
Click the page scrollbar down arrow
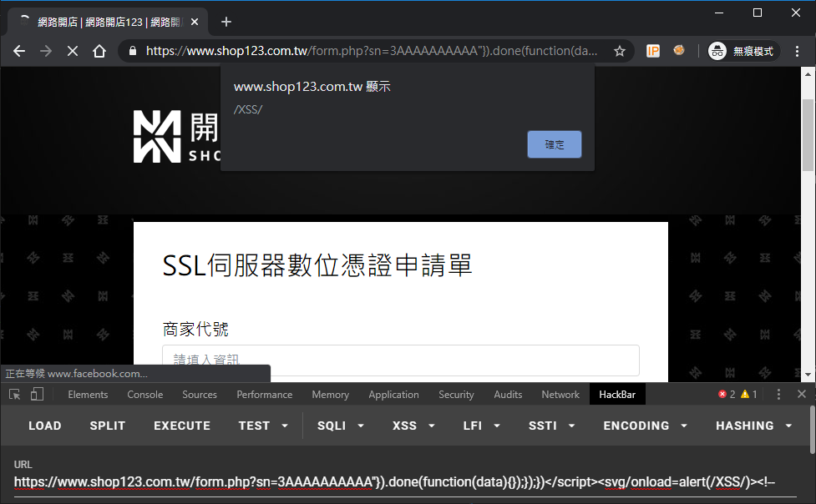(x=808, y=375)
